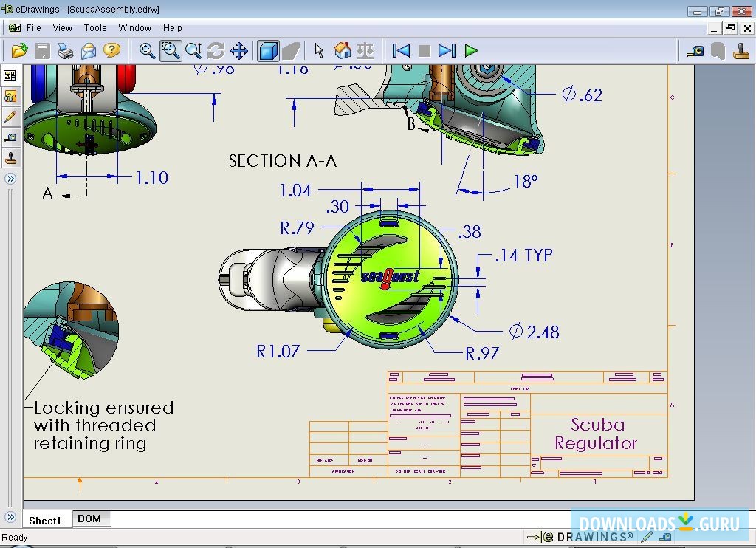Activate the Zoom Area tool
The width and height of the screenshot is (756, 548).
(x=170, y=51)
